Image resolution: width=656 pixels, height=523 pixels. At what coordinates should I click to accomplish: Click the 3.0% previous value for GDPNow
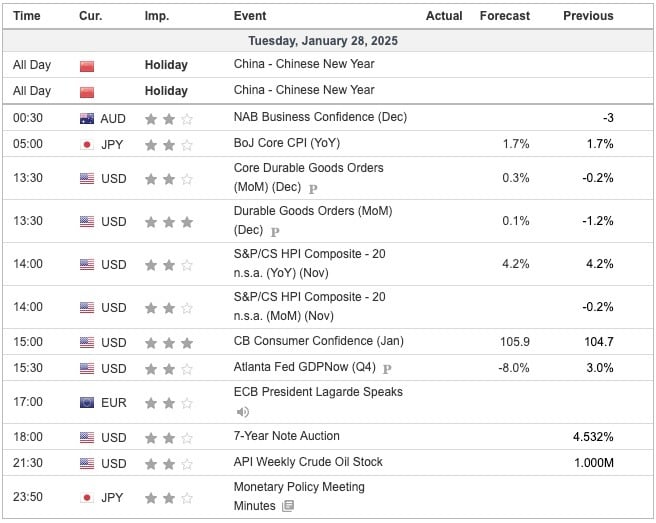600,368
